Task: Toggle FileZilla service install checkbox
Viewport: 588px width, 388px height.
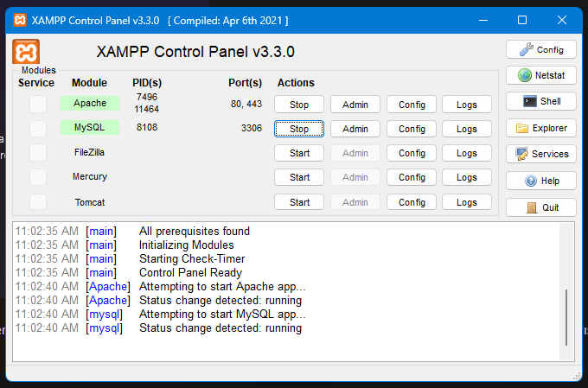Action: 38,153
